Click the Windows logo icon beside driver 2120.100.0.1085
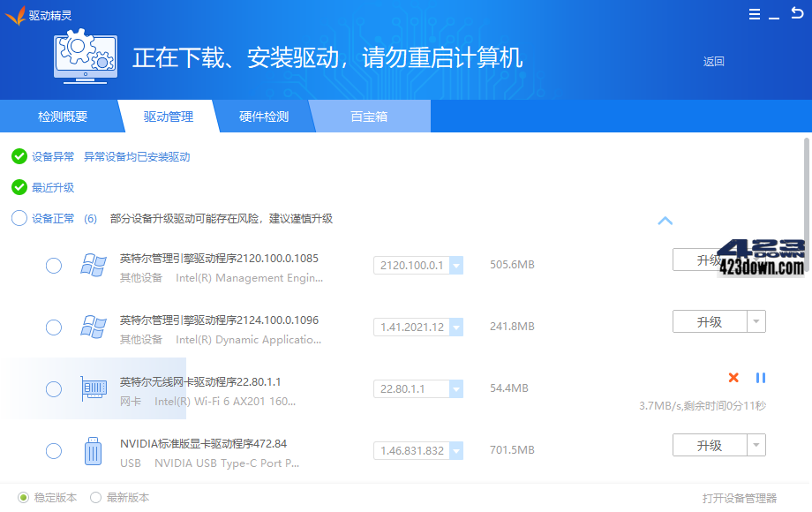This screenshot has width=812, height=512. (93, 265)
